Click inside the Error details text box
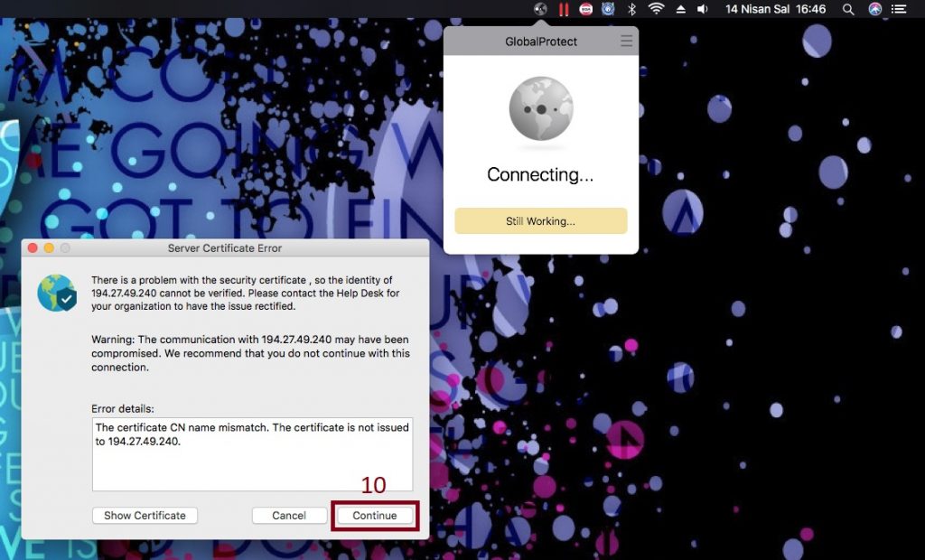925x560 pixels. [x=252, y=453]
